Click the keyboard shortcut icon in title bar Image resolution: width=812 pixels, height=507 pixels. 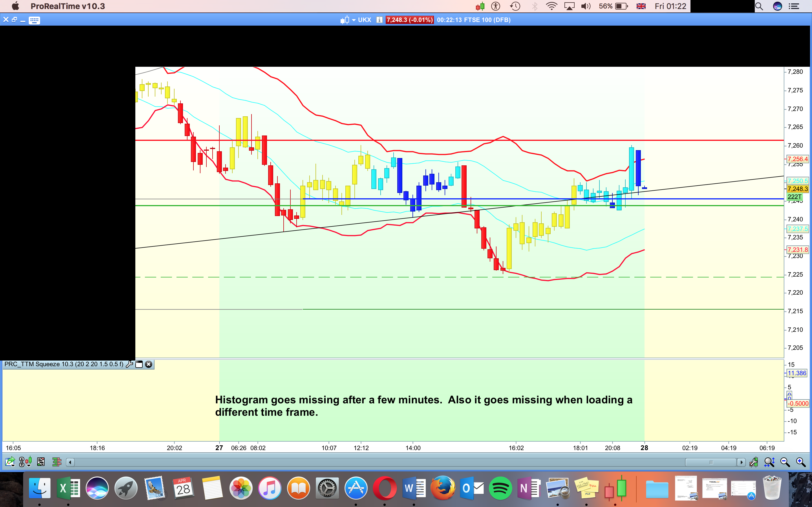34,21
